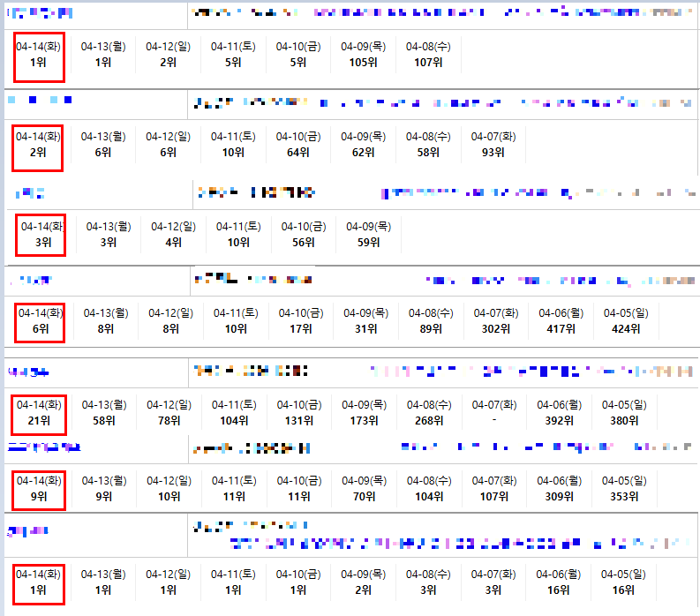Select the 04-14(화) 3위 cell

click(43, 235)
